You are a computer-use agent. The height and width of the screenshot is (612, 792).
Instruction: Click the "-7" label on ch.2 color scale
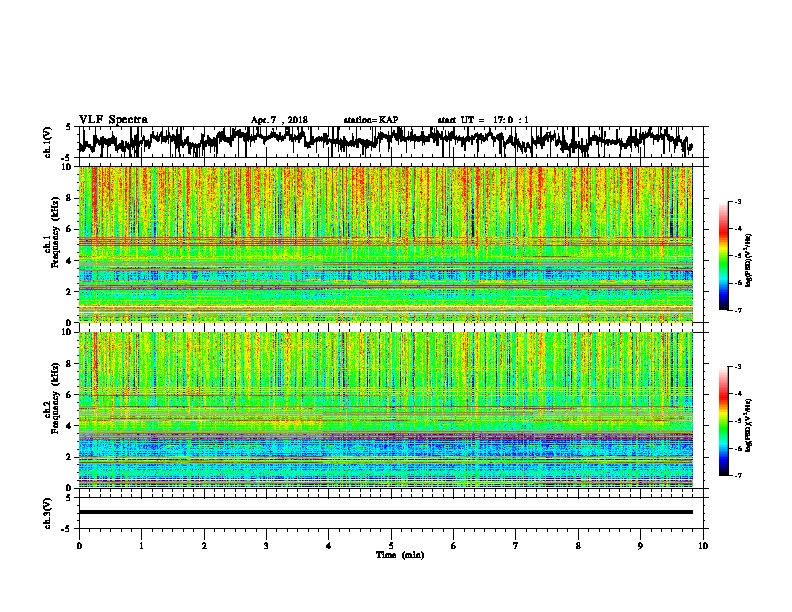pyautogui.click(x=738, y=476)
